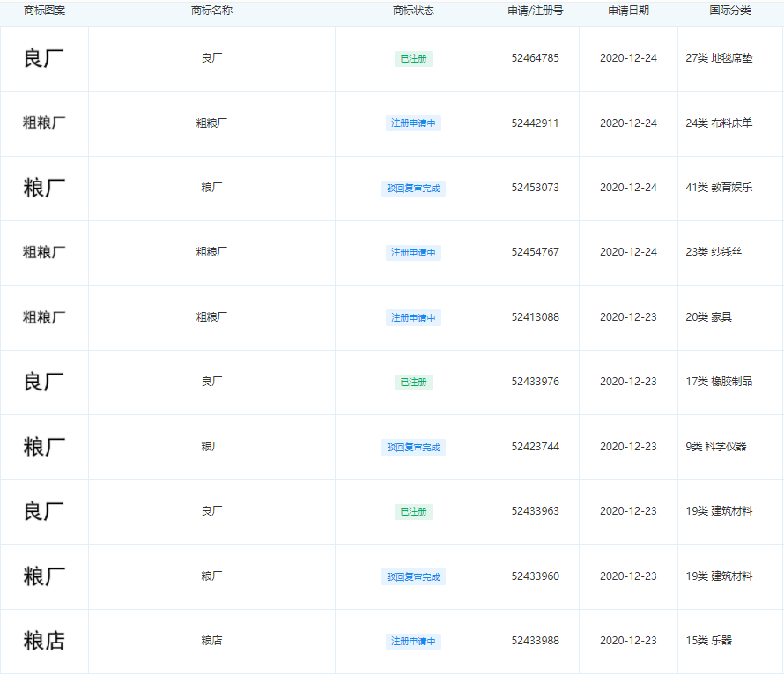Click the 注册申请中 badge for 52442911

(413, 123)
